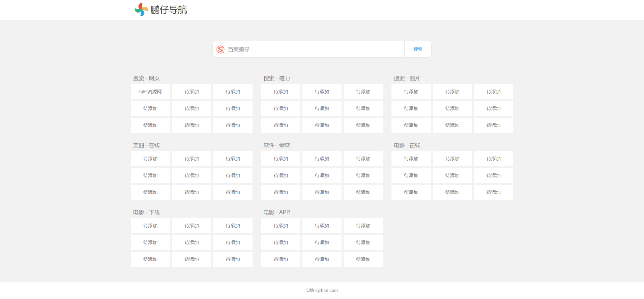Viewport: 644px width, 299px height.
Task: Click the 美图 · 在线 section heading
Action: pos(146,145)
